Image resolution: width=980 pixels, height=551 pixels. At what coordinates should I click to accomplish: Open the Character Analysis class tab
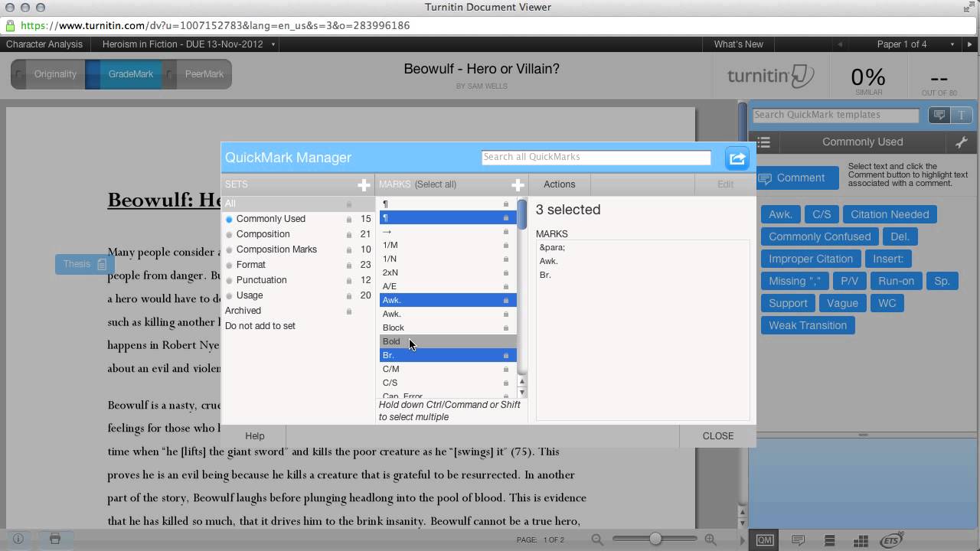pyautogui.click(x=44, y=44)
